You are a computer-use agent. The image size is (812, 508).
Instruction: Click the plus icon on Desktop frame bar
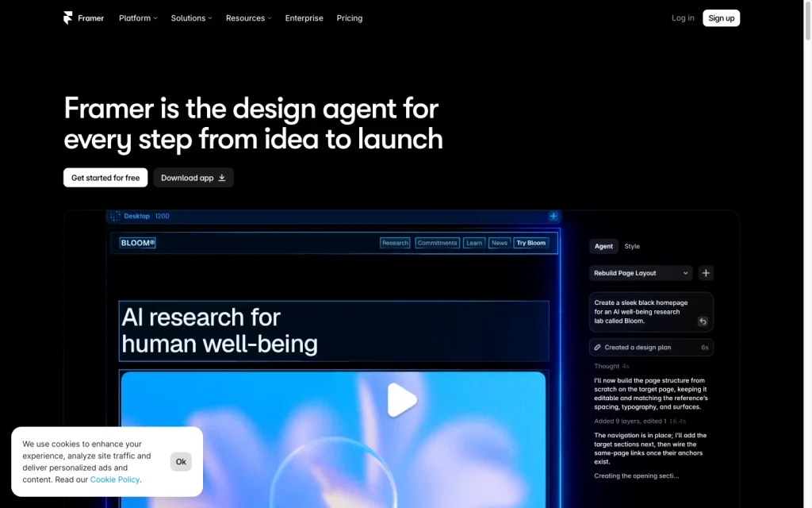click(x=553, y=216)
